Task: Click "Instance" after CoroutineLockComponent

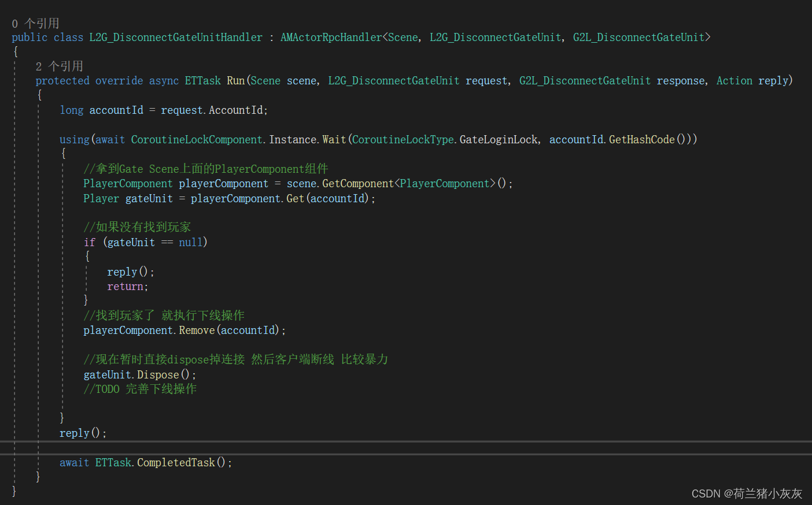Action: pyautogui.click(x=293, y=140)
